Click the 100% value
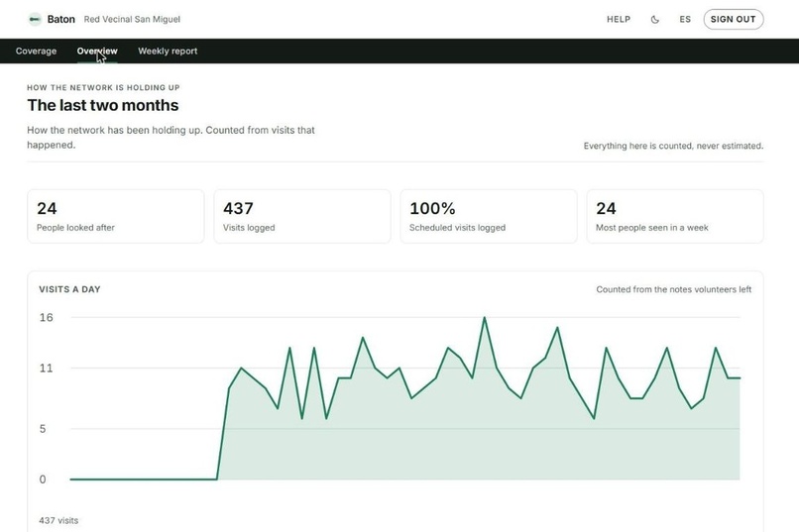The width and height of the screenshot is (799, 532). (x=432, y=208)
